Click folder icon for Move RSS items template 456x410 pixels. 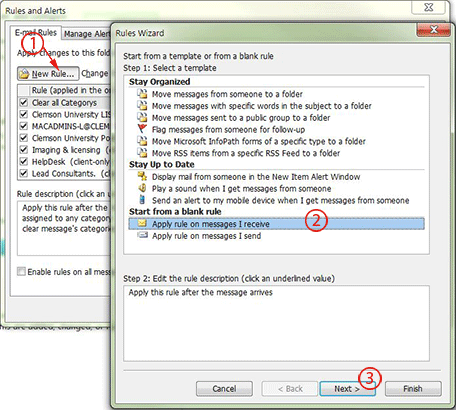pos(142,153)
